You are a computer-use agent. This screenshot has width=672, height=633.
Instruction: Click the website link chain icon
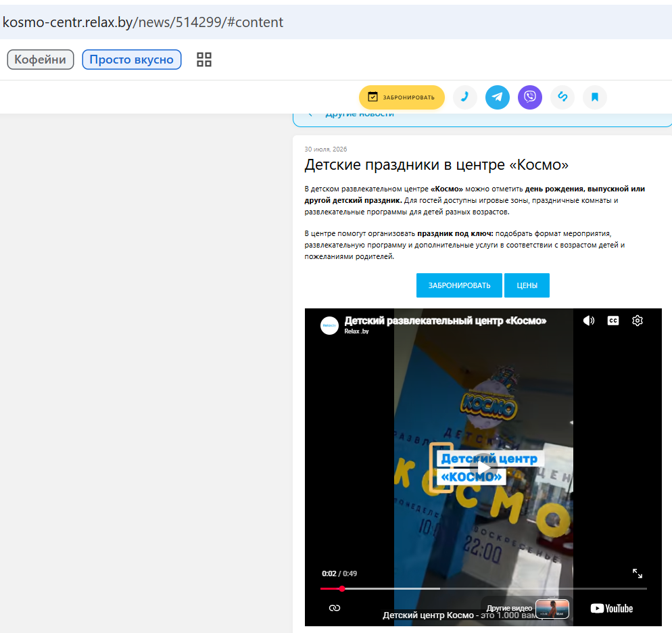pyautogui.click(x=562, y=97)
